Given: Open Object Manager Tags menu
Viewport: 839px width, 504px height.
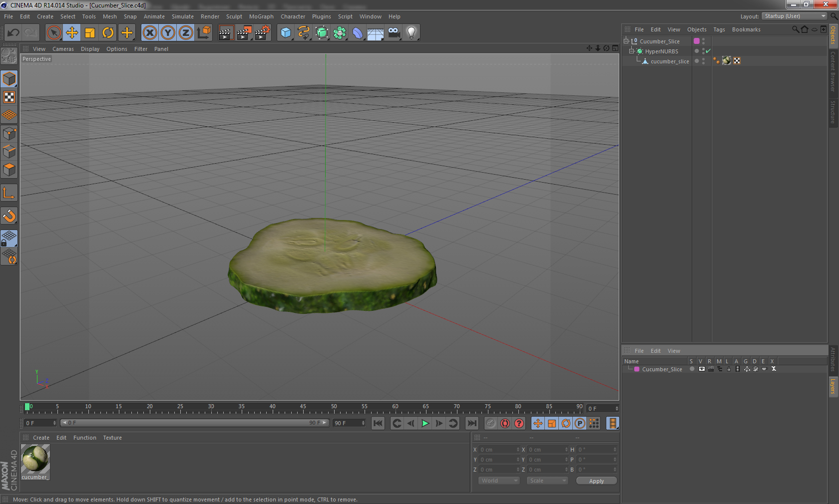Looking at the screenshot, I should pos(719,29).
